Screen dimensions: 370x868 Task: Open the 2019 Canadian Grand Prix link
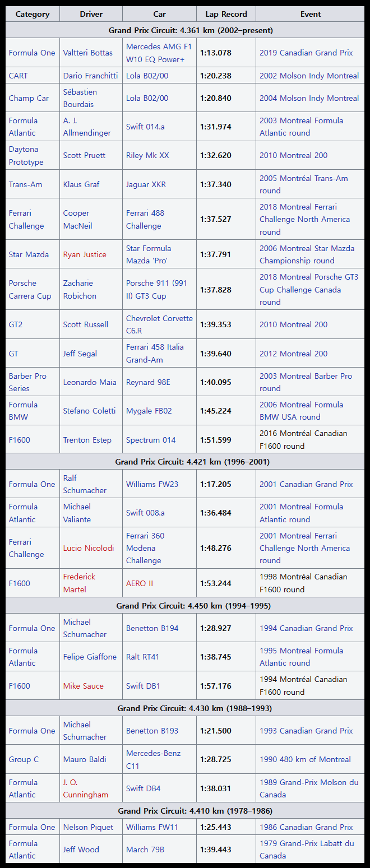[x=306, y=53]
